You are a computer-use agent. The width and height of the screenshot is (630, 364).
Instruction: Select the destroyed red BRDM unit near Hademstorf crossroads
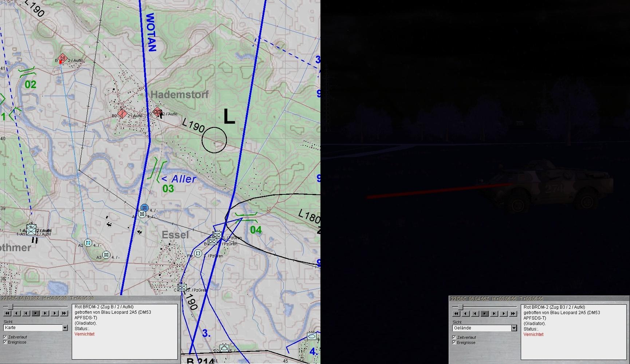[157, 112]
